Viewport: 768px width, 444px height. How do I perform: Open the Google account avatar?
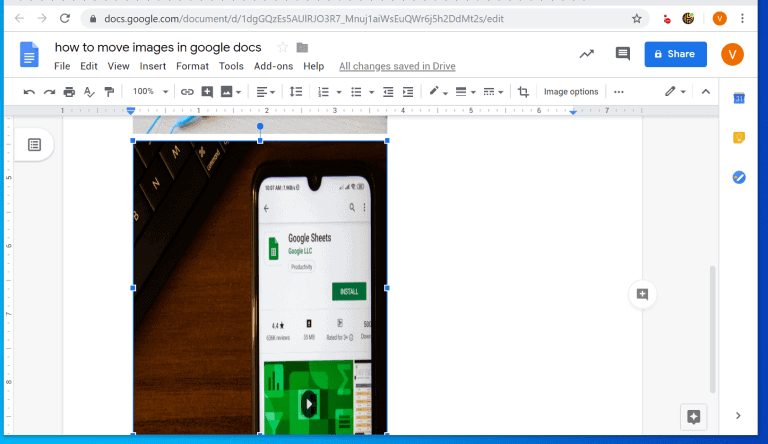tap(732, 54)
